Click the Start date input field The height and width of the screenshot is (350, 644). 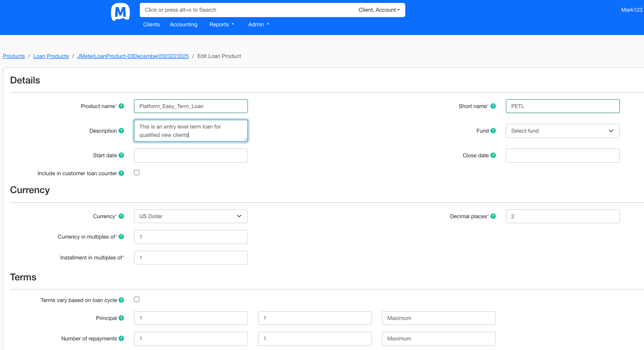191,156
